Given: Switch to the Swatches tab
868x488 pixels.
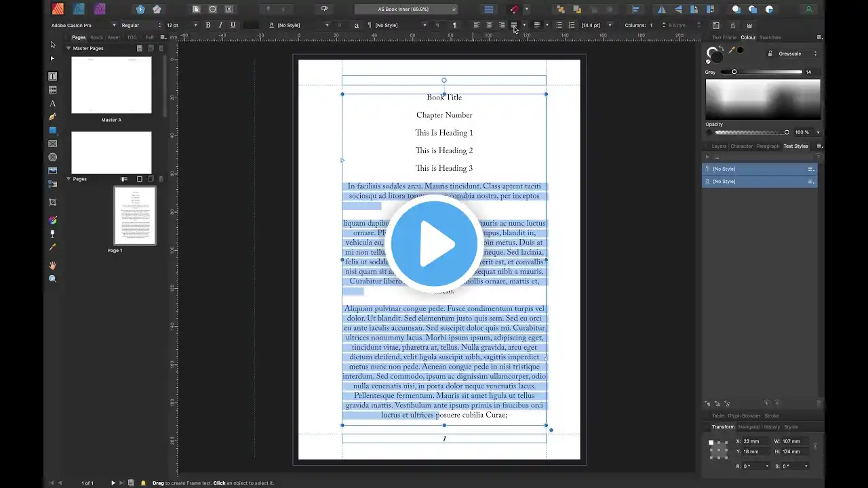Looking at the screenshot, I should tap(770, 37).
